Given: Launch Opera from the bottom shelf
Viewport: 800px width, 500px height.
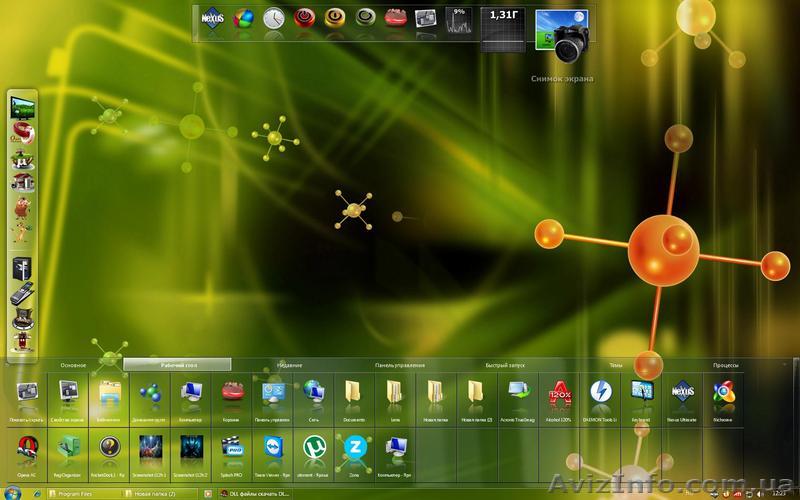Looking at the screenshot, I should [27, 447].
